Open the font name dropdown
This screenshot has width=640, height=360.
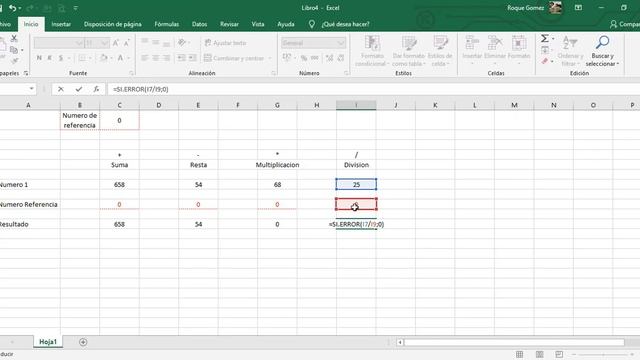[x=79, y=43]
